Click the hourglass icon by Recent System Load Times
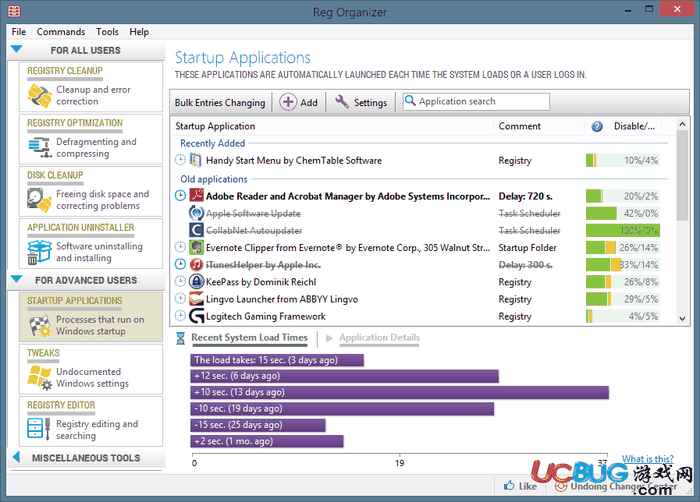The height and width of the screenshot is (502, 700). tap(180, 338)
